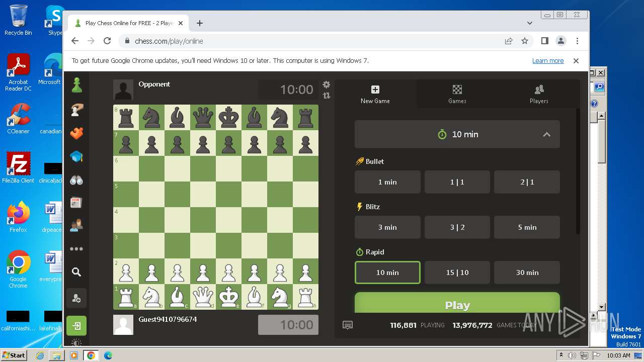Click the Windows Start button
This screenshot has height=362, width=644.
[x=14, y=355]
